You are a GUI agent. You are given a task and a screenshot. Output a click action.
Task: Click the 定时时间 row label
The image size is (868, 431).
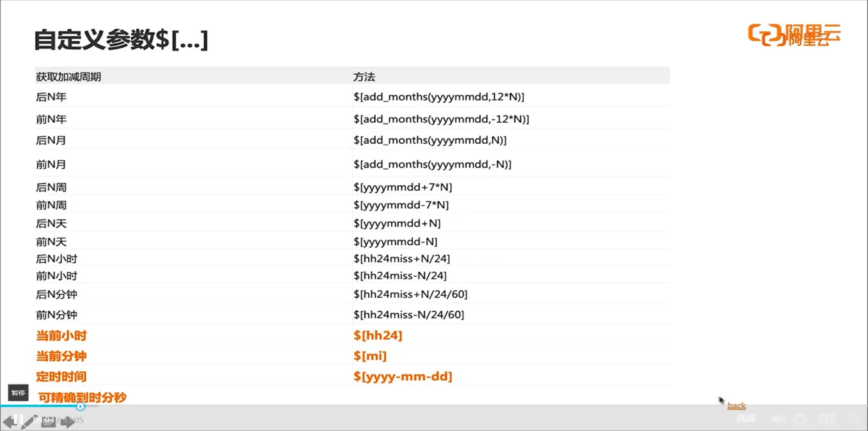(x=61, y=377)
